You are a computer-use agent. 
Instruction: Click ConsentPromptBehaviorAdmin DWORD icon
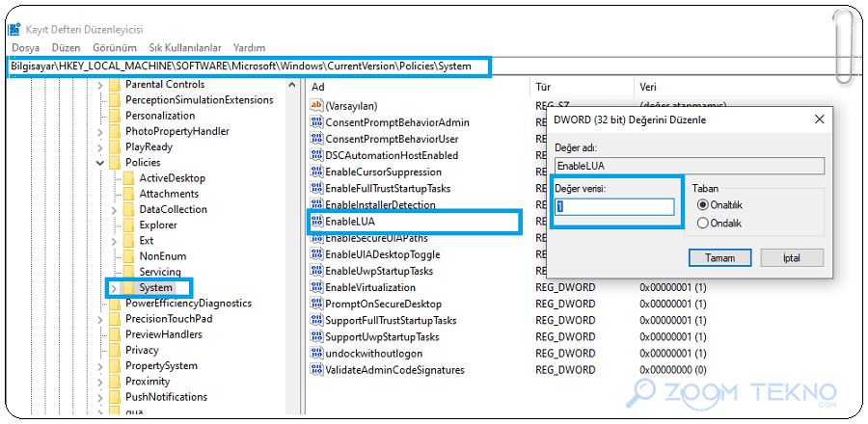pos(316,122)
